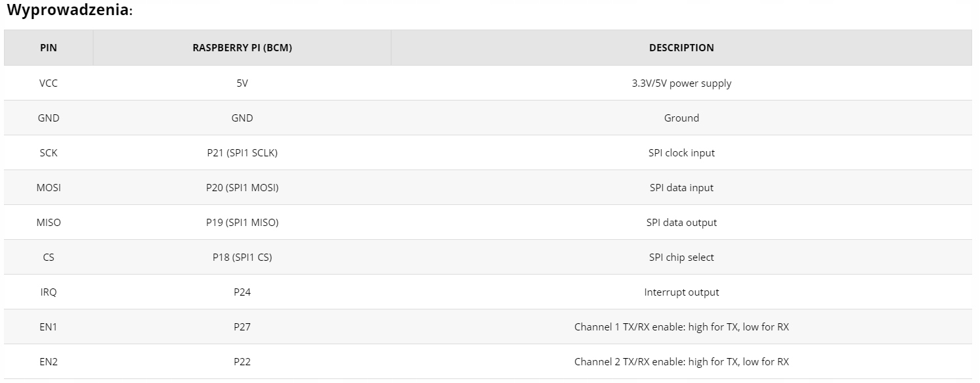Click the Channel 2 TX/RX enable description
Image resolution: width=980 pixels, height=383 pixels.
click(x=681, y=362)
